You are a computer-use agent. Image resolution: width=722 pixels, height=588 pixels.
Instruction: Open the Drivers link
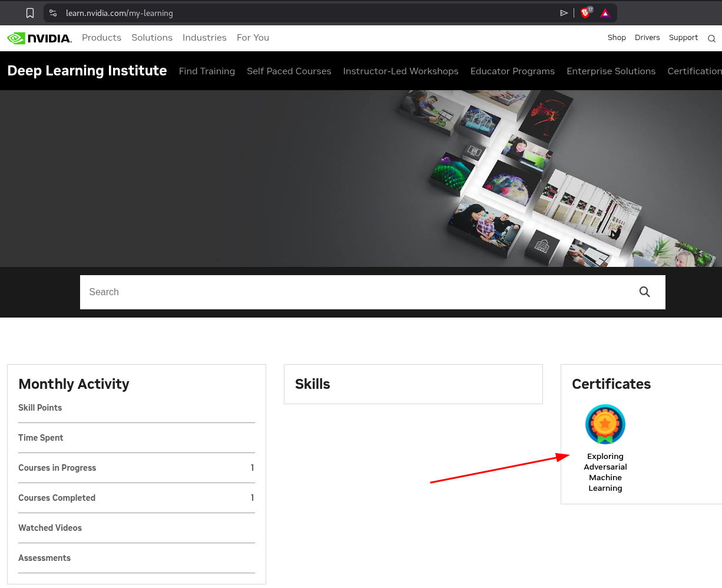pyautogui.click(x=647, y=38)
